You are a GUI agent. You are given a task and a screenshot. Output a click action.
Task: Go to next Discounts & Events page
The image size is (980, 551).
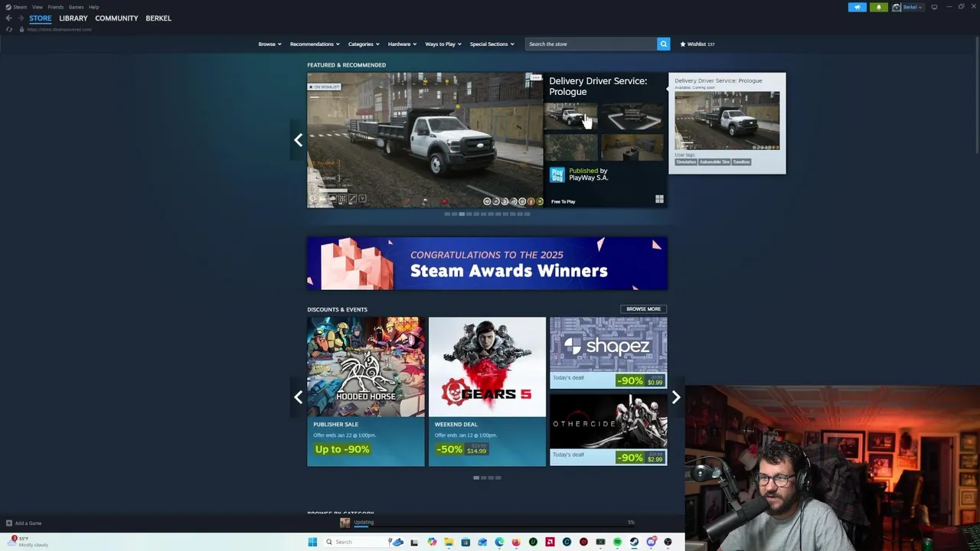[x=676, y=397]
